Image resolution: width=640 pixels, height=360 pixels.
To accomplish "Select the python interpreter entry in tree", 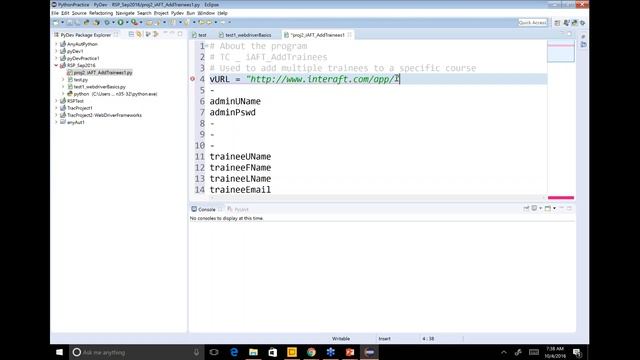I will pyautogui.click(x=116, y=94).
